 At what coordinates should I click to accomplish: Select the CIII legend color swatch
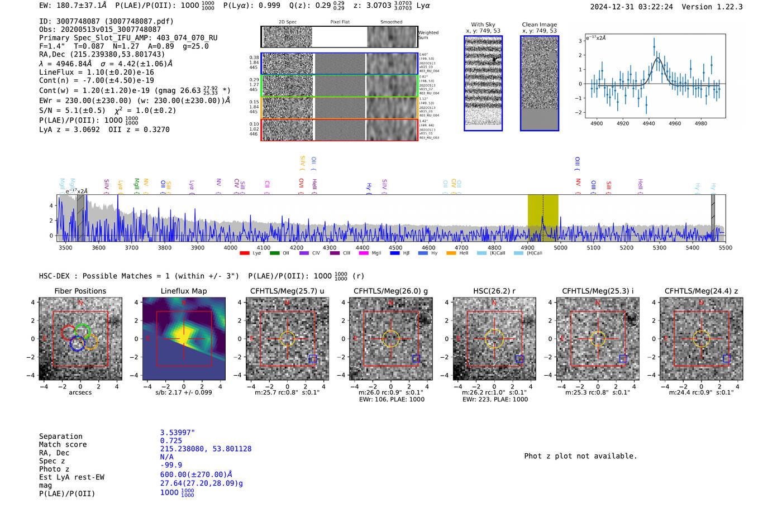click(x=335, y=253)
